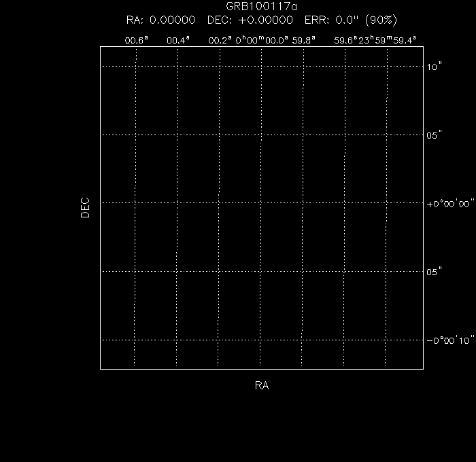Click the 10" DEC label at top right
476x462 pixels.
434,67
